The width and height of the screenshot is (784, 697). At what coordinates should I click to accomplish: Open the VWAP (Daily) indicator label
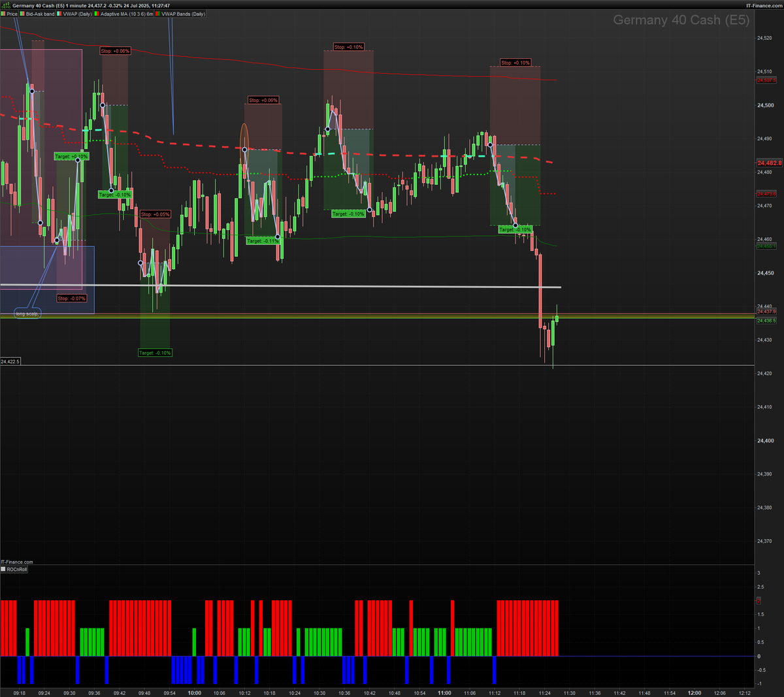(78, 14)
